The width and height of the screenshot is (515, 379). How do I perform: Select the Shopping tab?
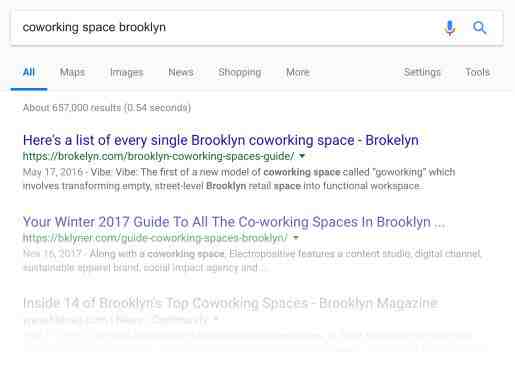click(x=240, y=72)
